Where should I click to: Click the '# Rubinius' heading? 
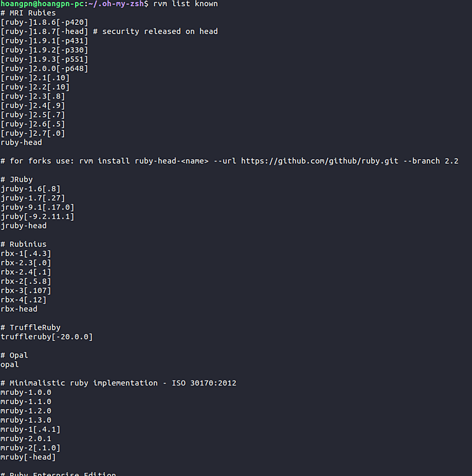tap(24, 244)
